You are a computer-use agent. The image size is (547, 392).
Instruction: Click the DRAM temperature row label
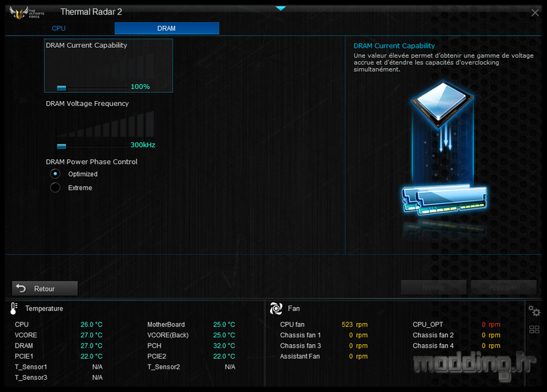(x=24, y=346)
